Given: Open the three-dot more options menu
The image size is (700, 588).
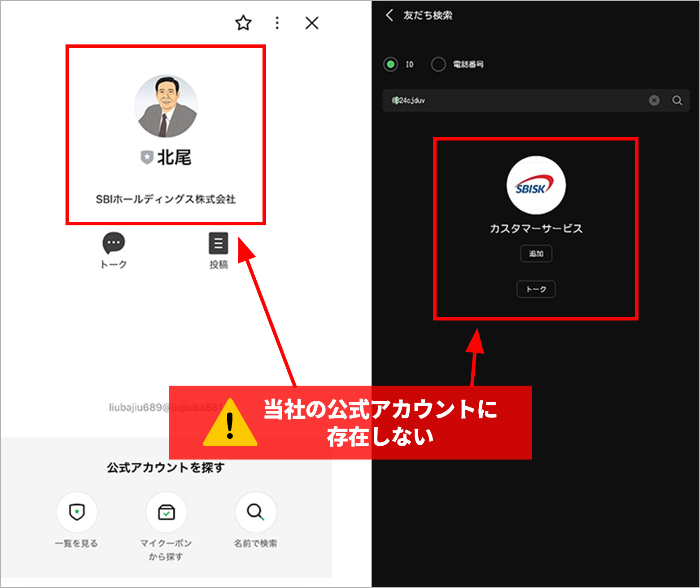Looking at the screenshot, I should (x=277, y=23).
